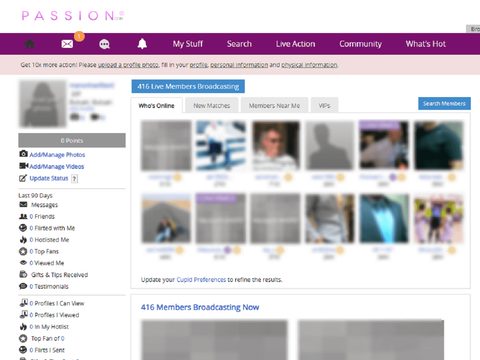Screen dimensions: 480x360
Task: Open the first broadcasting video preview
Action: point(214,340)
